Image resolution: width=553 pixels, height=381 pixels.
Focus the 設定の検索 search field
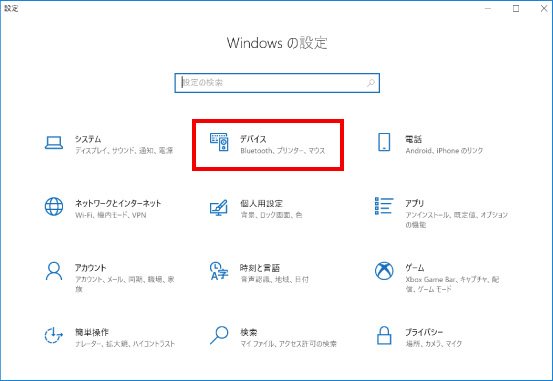click(277, 83)
